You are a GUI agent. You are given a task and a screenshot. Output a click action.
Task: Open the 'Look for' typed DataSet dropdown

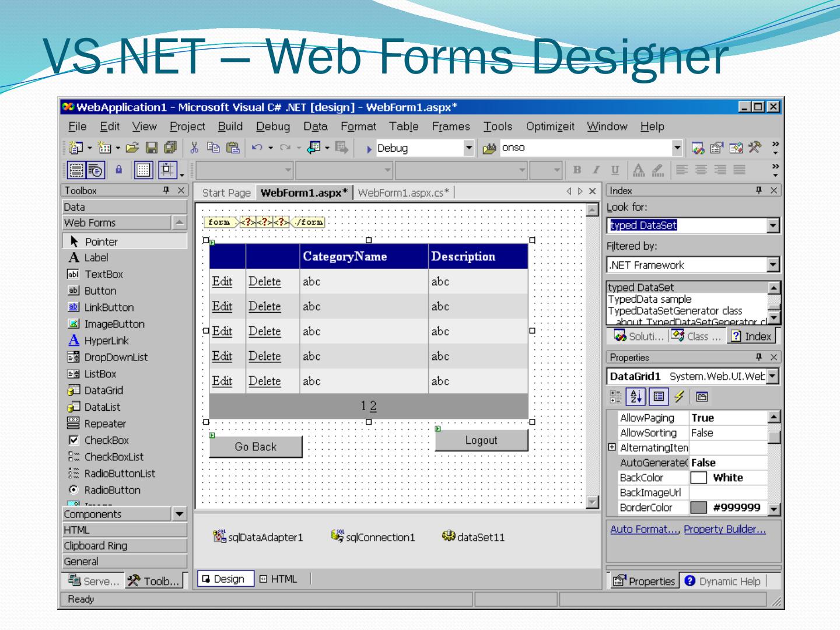pyautogui.click(x=773, y=226)
